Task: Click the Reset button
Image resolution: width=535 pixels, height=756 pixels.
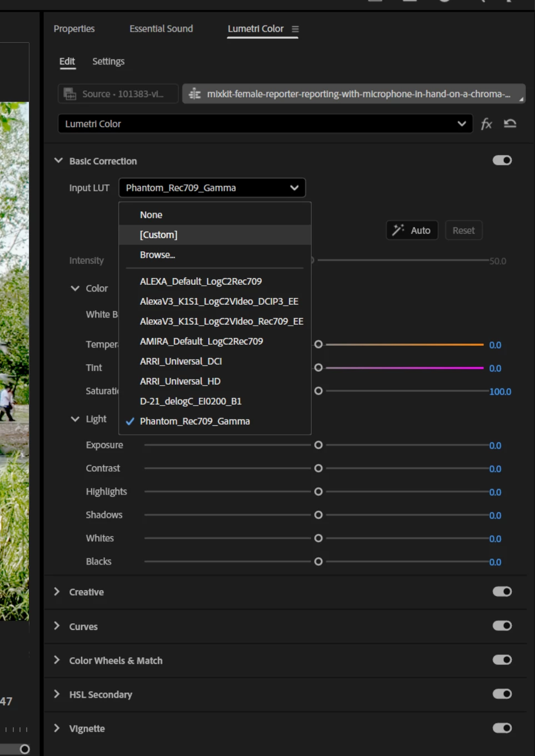Action: click(463, 230)
